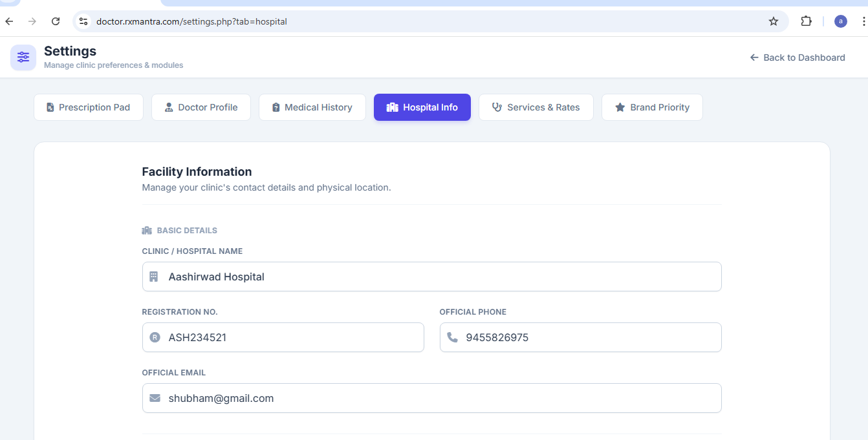Image resolution: width=868 pixels, height=440 pixels.
Task: Click the envelope icon in Official Email field
Action: (155, 398)
